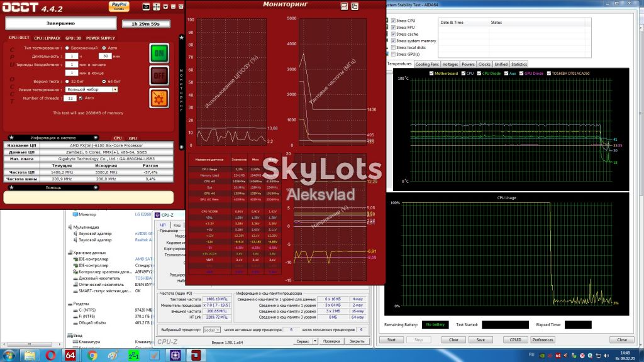The image size is (644, 362).
Task: Toggle the GPU Diode temperature graph checkbox
Action: 521,74
